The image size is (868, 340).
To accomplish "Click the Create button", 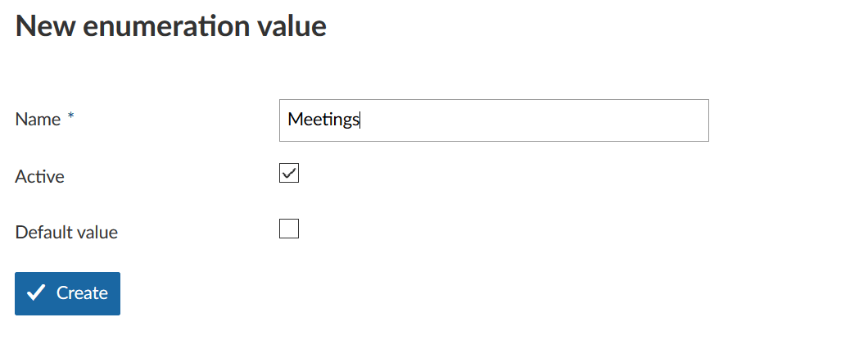I will [x=67, y=293].
